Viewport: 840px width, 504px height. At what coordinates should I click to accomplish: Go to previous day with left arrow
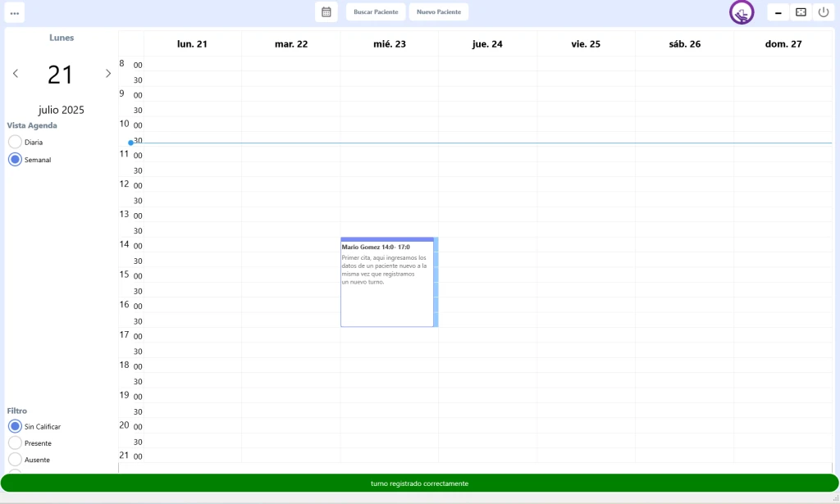click(x=16, y=74)
